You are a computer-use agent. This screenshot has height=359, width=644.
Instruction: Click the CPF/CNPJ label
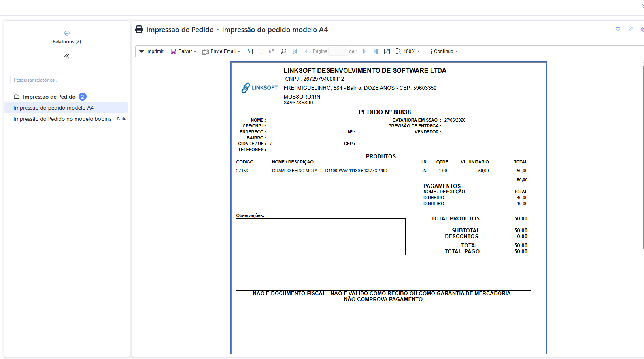(x=254, y=126)
